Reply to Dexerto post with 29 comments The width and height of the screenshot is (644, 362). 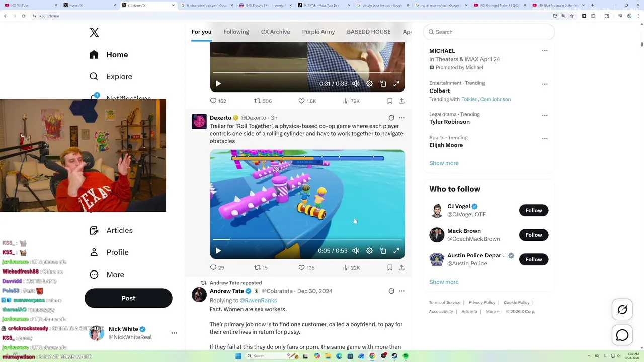click(217, 268)
